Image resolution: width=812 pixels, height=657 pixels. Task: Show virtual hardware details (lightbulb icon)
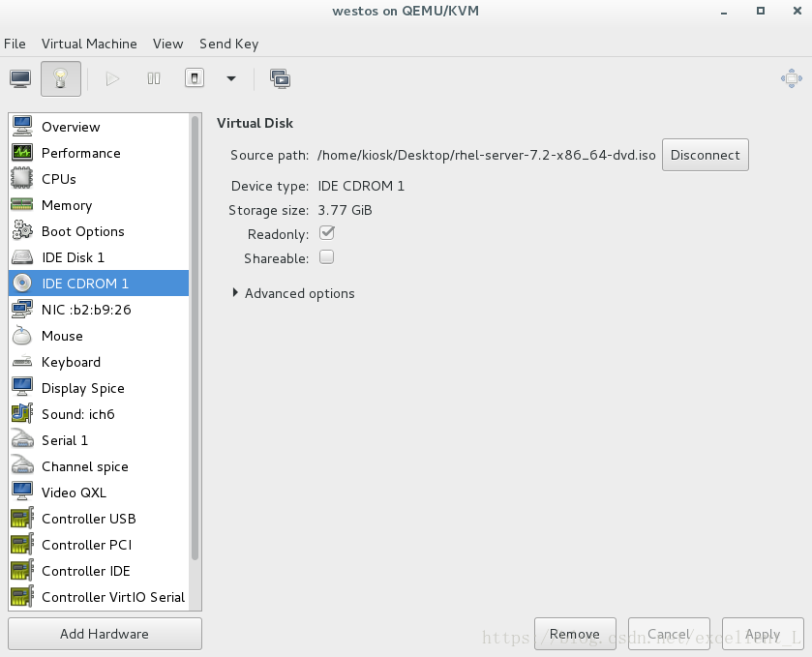point(61,78)
